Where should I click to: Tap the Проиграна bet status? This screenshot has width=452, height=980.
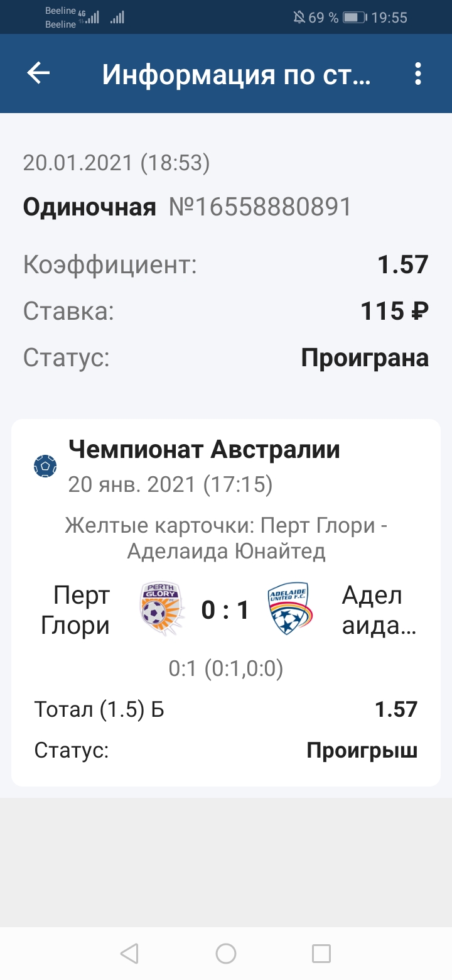click(365, 357)
